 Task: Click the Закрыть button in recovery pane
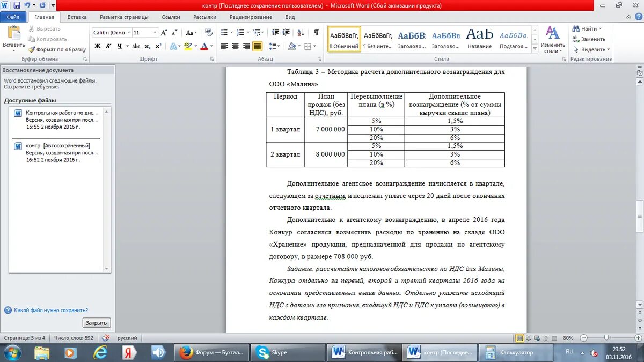[x=97, y=323]
